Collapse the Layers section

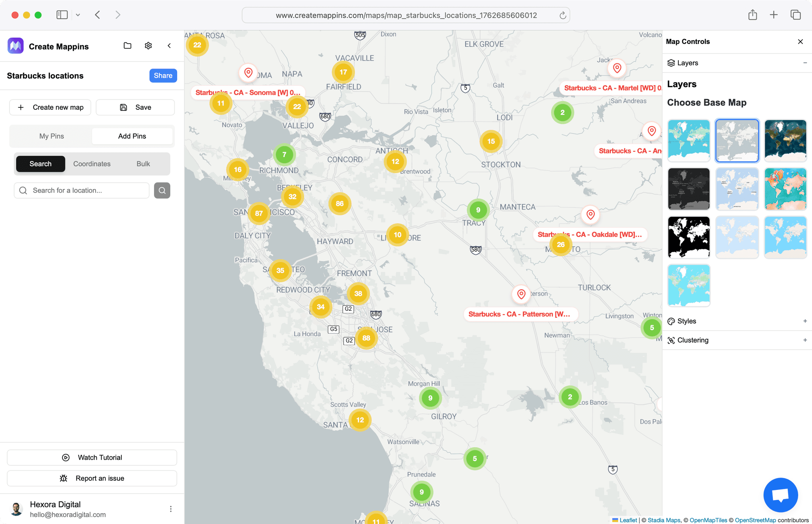pyautogui.click(x=805, y=63)
